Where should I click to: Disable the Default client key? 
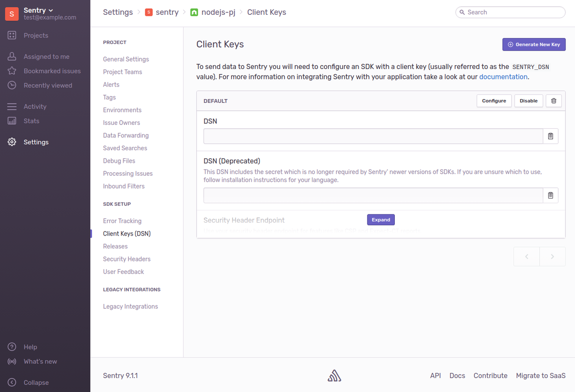click(x=529, y=101)
